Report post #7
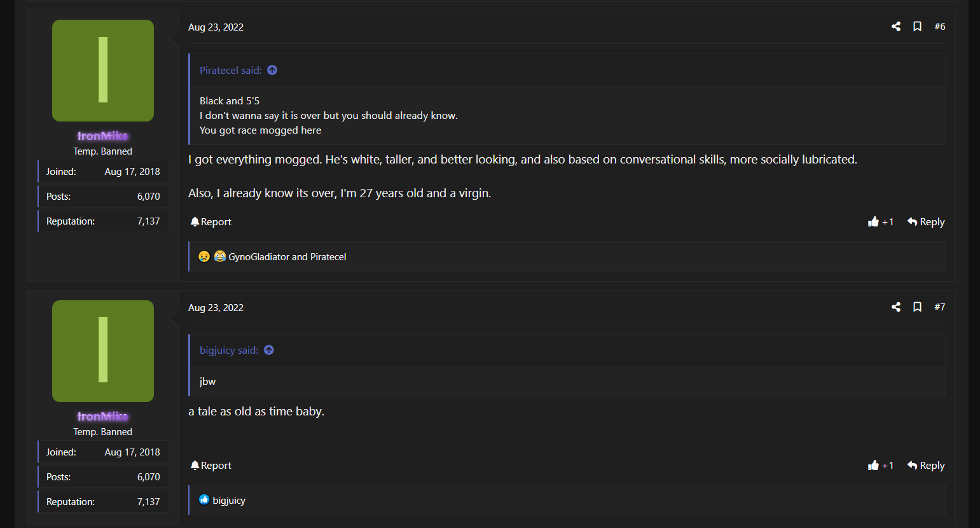 point(210,466)
